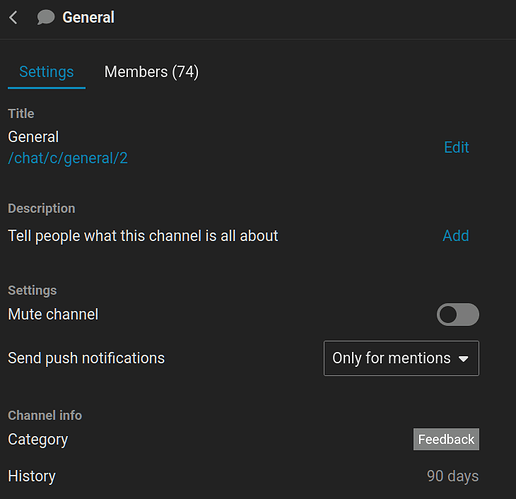Click the Send push notifications label
Viewport: 516px width, 499px height.
[86, 358]
